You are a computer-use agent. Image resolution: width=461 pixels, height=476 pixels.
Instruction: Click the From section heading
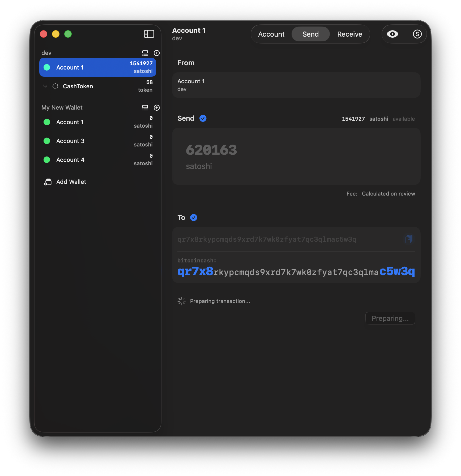(186, 63)
